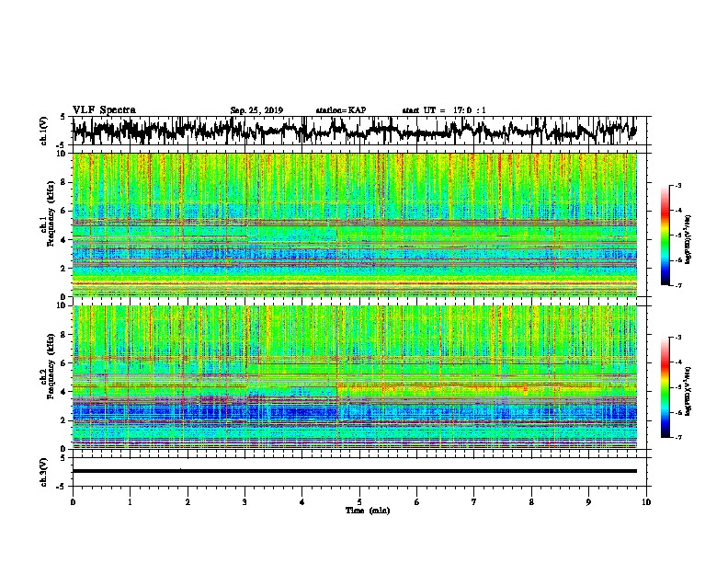The image size is (728, 563).
Task: Click the "10" kHz tick on ch.2 frequency axis
Action: 63,305
